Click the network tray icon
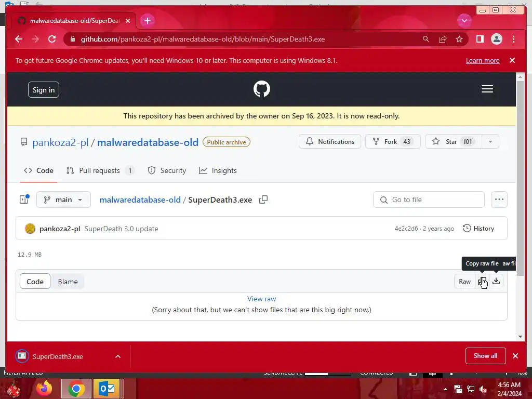Screen dimensions: 532x399 coord(471,389)
